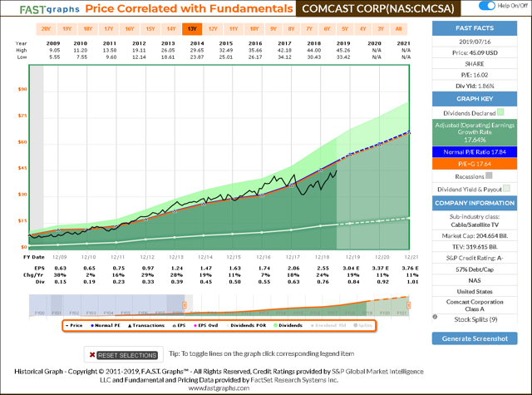
Task: Click the P/E=G 17.64 orange key
Action: (x=475, y=164)
